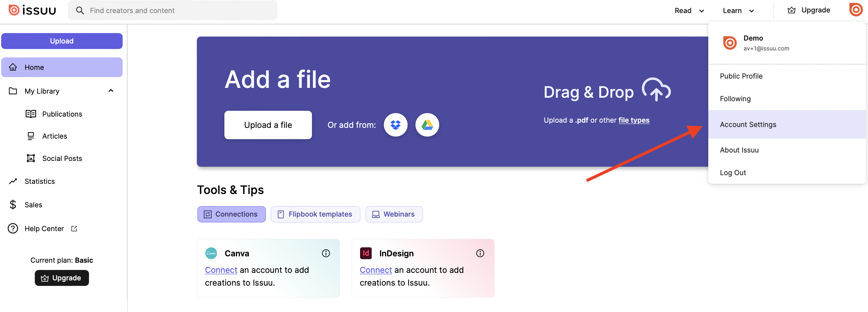Click the Current plan: Basic text

point(62,260)
